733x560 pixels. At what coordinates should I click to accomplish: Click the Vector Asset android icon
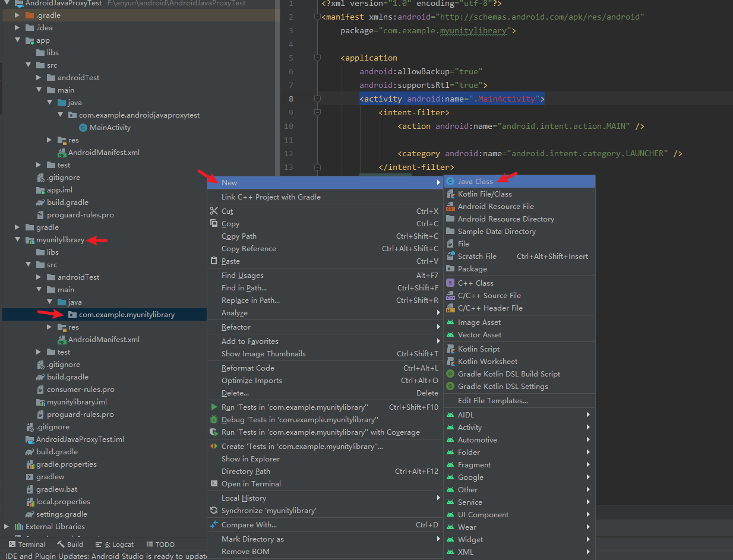click(450, 335)
